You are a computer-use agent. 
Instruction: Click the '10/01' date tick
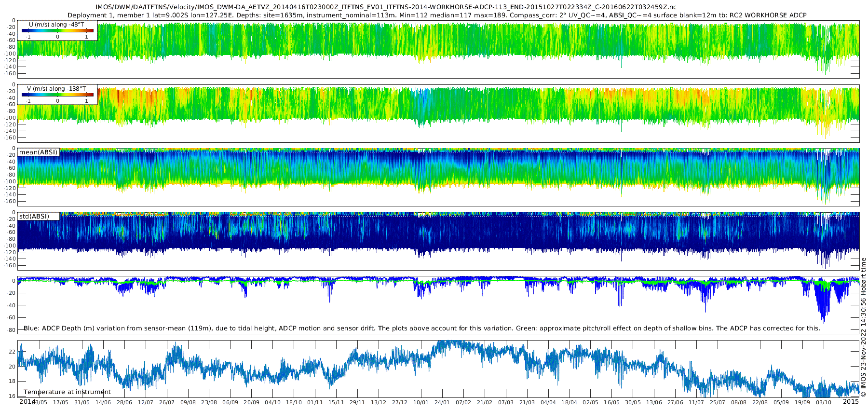pos(421,403)
